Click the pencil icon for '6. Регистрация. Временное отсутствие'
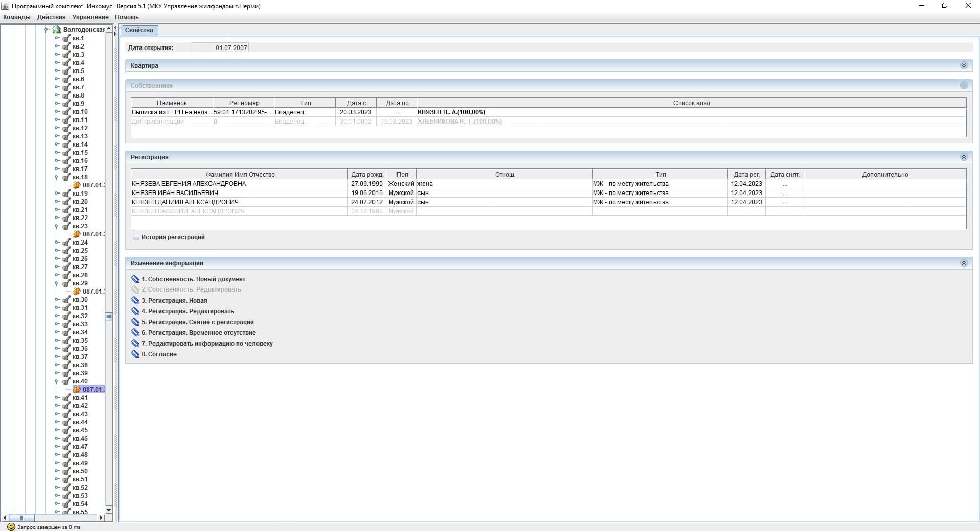The height and width of the screenshot is (531, 980). (135, 333)
